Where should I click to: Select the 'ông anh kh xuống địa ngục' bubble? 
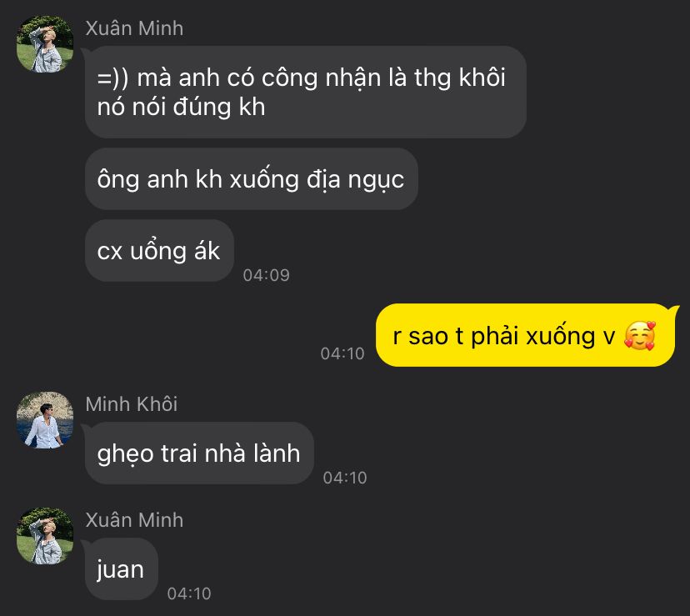tap(252, 178)
